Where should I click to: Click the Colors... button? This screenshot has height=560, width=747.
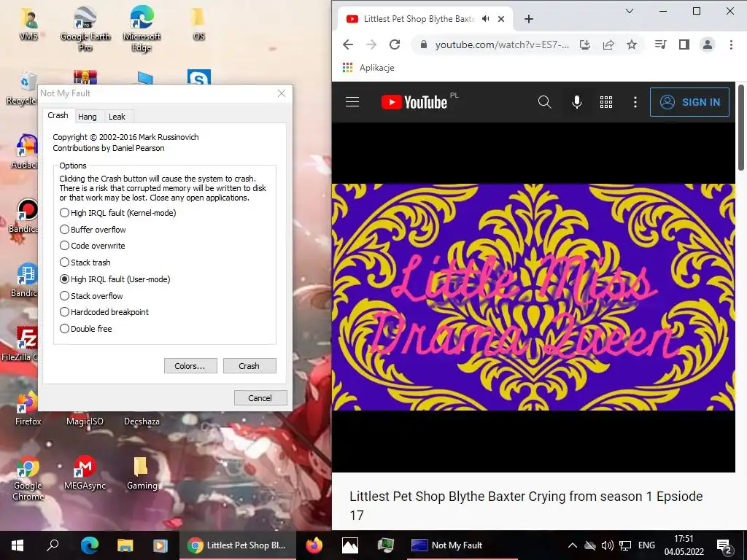pyautogui.click(x=190, y=366)
